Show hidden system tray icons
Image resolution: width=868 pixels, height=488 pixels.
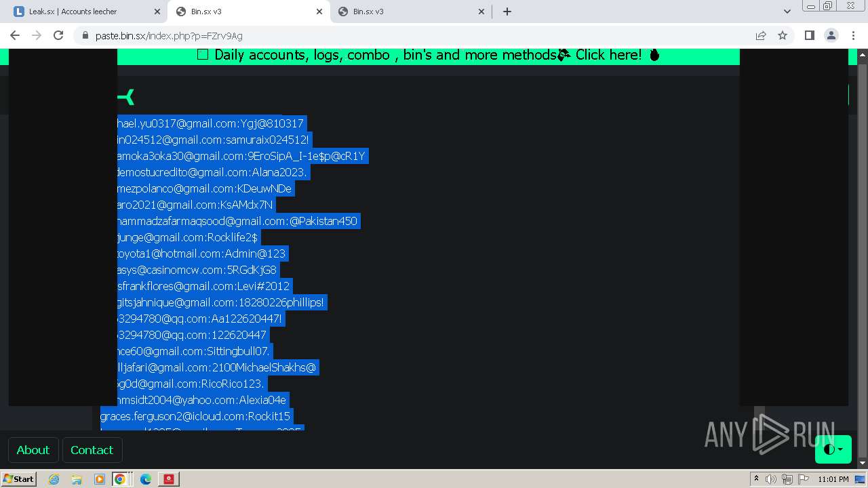pos(757,479)
